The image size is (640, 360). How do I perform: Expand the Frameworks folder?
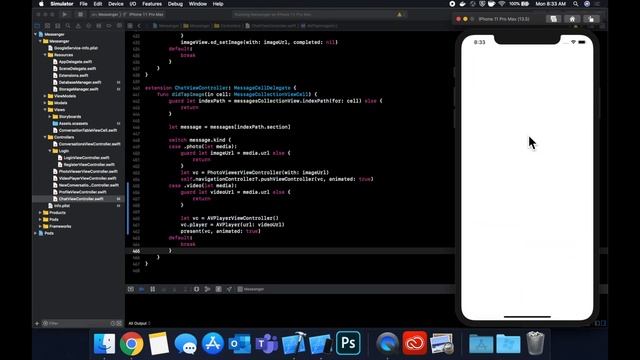[40, 226]
